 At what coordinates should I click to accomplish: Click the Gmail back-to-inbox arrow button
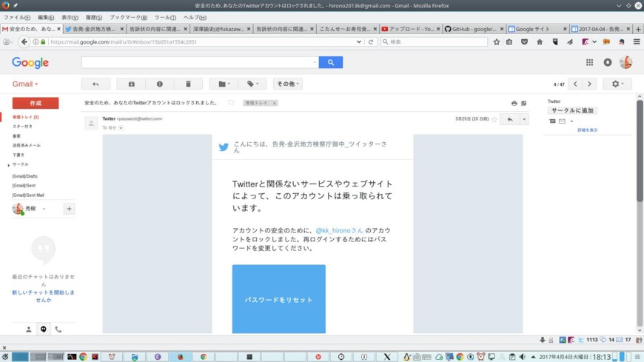tap(95, 84)
